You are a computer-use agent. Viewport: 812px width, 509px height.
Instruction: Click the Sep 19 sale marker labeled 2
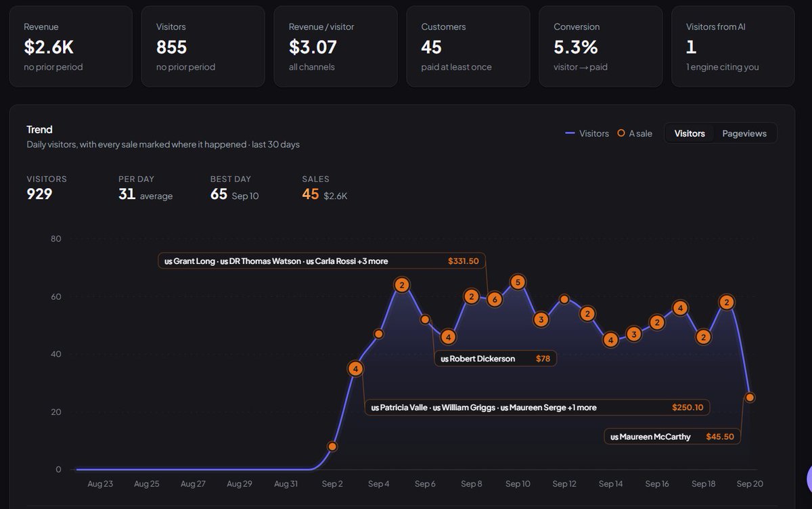pos(727,303)
